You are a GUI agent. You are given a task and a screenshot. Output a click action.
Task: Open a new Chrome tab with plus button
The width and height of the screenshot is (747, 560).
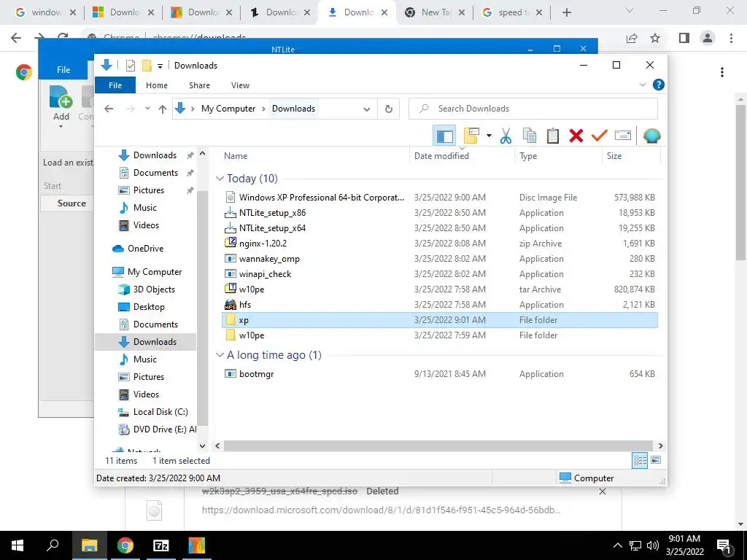(x=566, y=12)
